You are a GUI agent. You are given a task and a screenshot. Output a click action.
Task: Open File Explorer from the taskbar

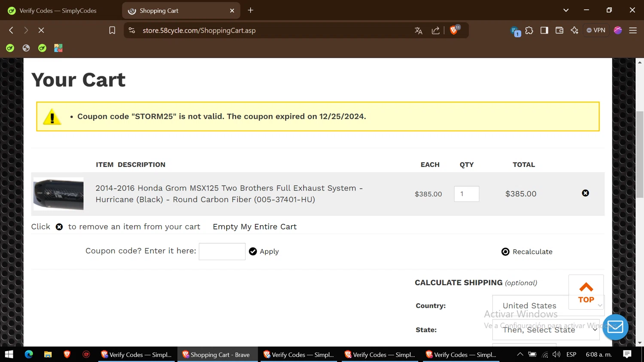click(x=48, y=354)
